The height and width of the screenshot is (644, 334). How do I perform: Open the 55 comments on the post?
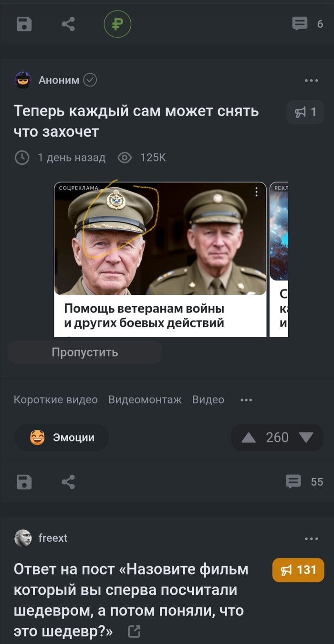coord(304,482)
